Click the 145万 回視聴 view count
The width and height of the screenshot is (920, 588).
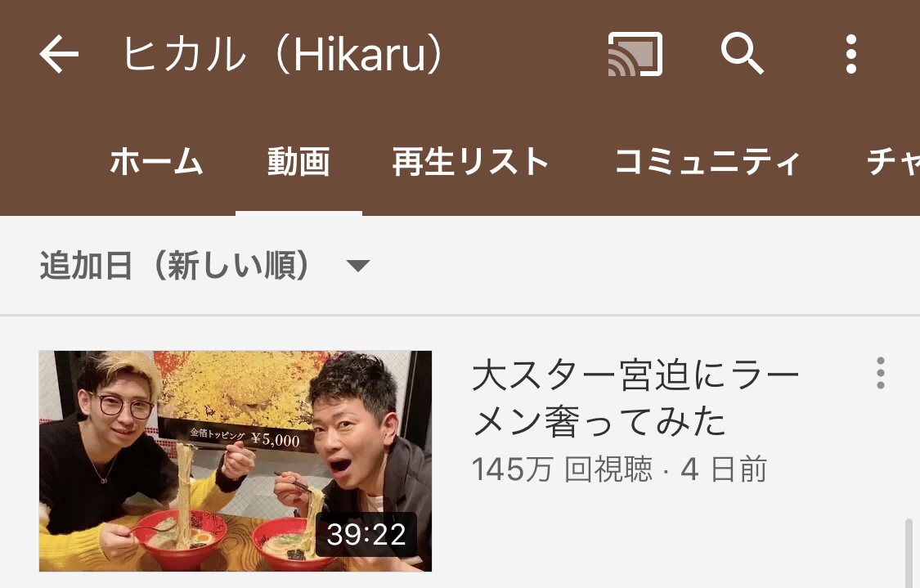coord(562,469)
